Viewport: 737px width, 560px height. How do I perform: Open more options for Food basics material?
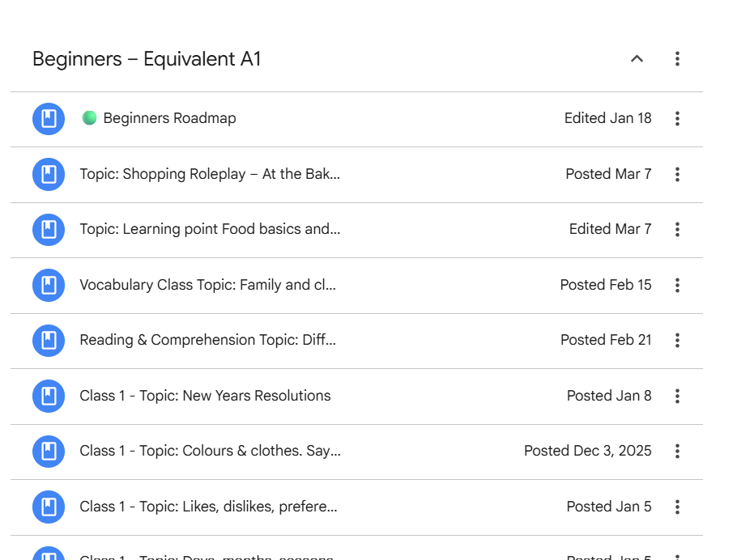tap(677, 230)
